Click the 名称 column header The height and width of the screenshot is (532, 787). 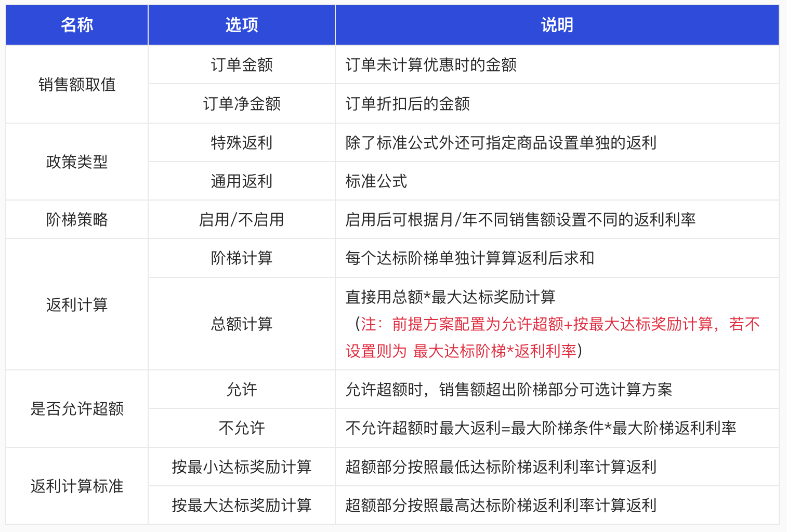[x=77, y=25]
